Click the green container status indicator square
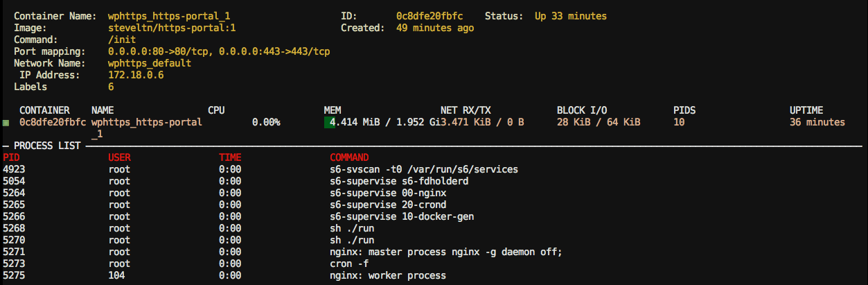This screenshot has width=868, height=285. coord(6,123)
